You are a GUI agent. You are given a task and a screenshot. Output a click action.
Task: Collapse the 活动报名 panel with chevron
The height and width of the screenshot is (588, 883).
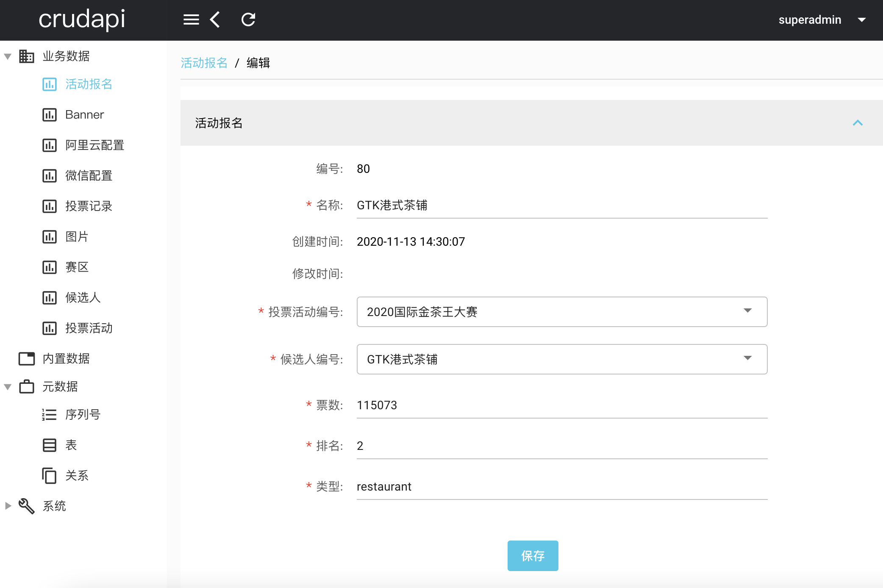coord(858,123)
